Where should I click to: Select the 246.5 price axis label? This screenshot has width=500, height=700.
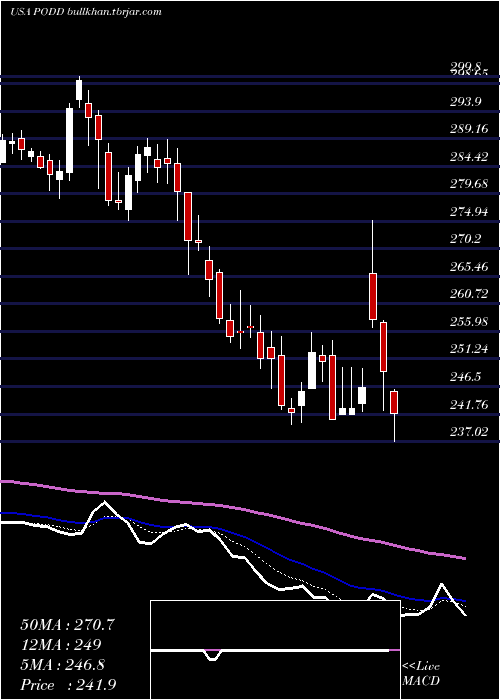[x=465, y=377]
